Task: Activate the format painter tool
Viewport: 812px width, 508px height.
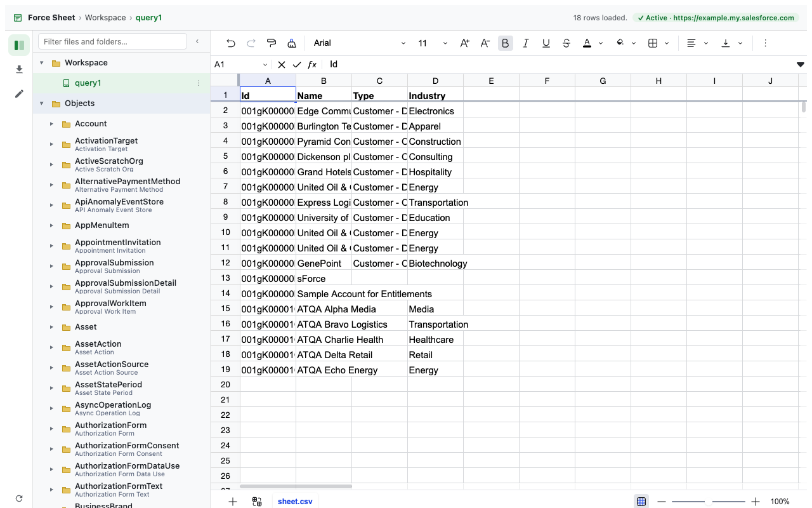Action: [x=272, y=43]
